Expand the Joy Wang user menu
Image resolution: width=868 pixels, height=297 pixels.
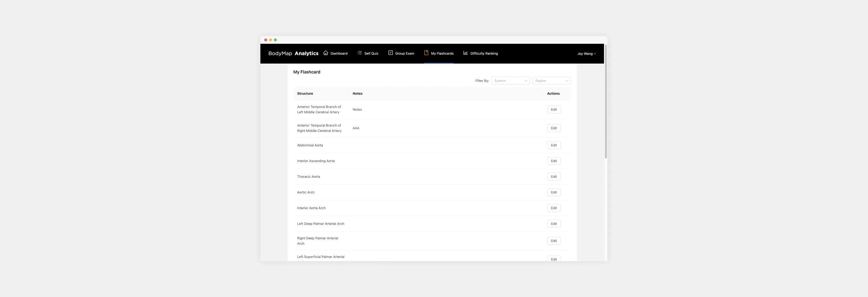point(586,54)
